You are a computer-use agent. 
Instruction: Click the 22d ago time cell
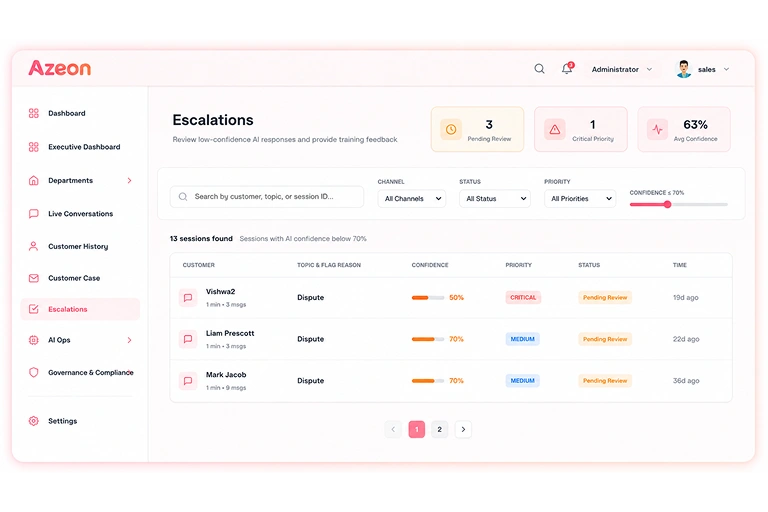686,339
